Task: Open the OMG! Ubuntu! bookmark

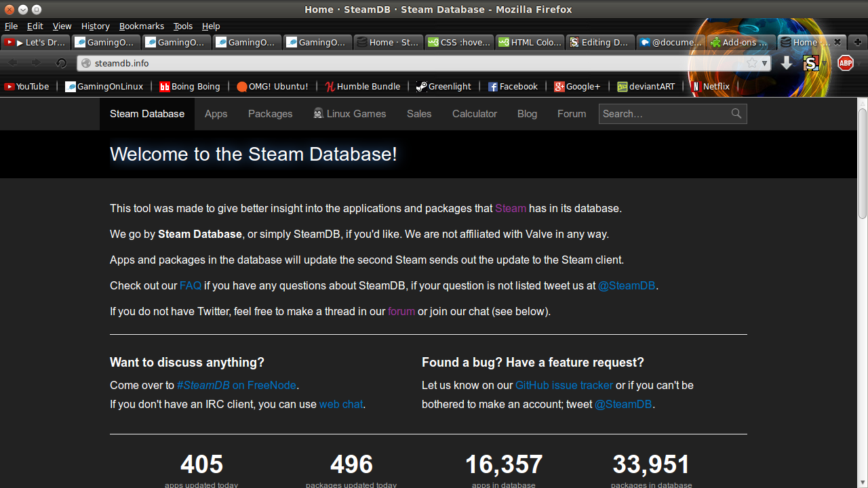Action: click(273, 86)
